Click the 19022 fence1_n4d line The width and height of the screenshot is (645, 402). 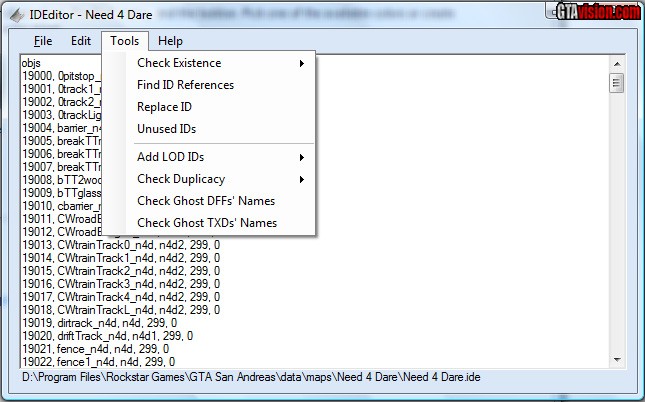click(x=98, y=361)
